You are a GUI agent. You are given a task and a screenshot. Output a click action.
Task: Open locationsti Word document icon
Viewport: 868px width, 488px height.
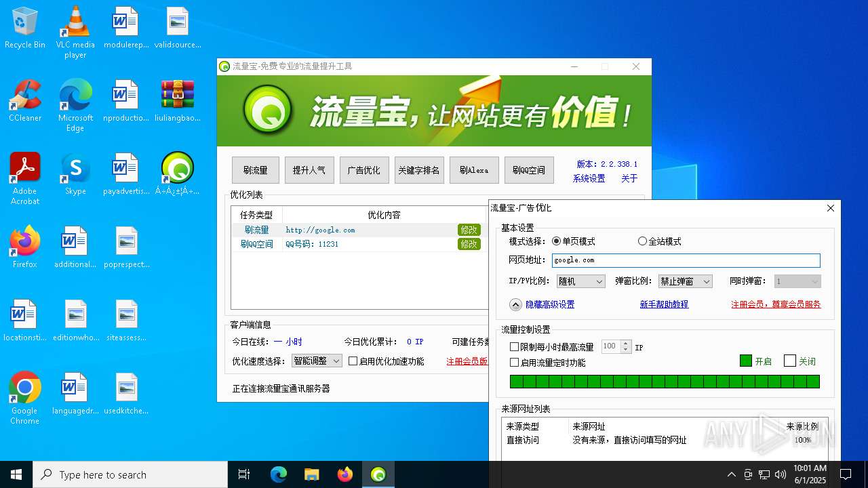coord(25,320)
